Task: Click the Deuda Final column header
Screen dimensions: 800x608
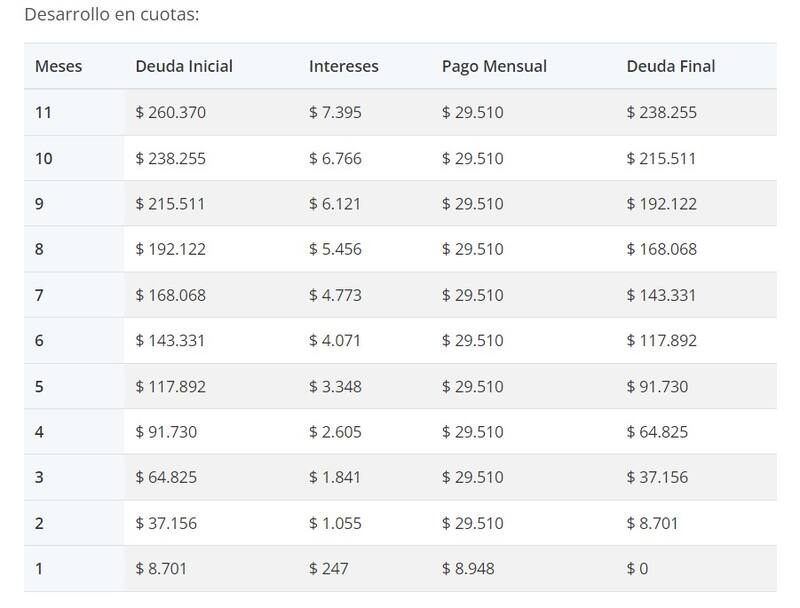Action: (670, 67)
